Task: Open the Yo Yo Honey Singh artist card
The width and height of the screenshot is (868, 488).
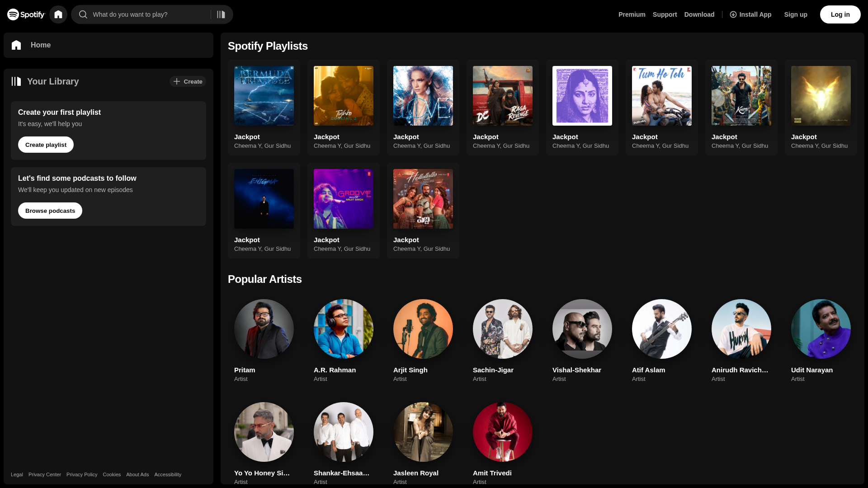Action: [264, 441]
